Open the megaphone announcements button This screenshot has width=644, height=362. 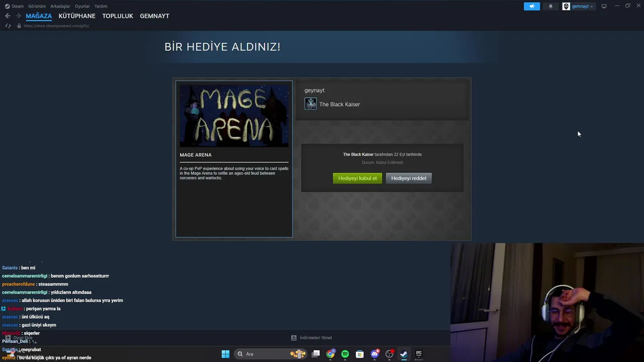point(532,6)
